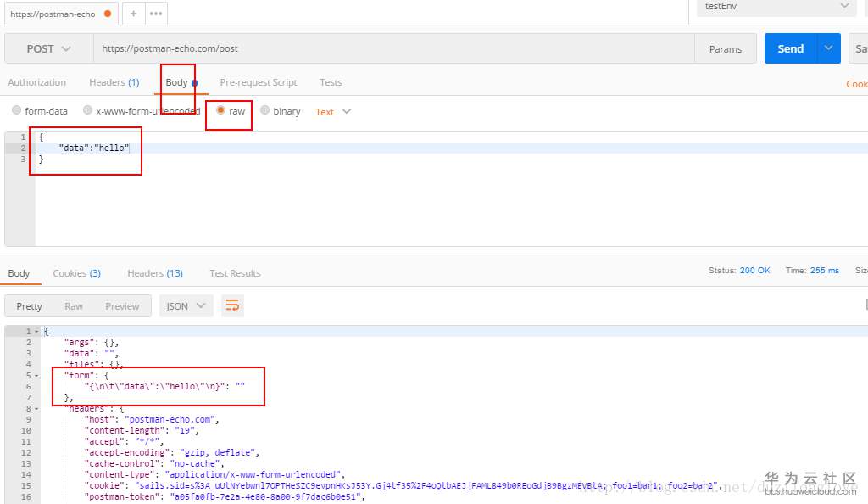The image size is (868, 504).
Task: Click the "args": {} response line
Action: click(x=92, y=342)
